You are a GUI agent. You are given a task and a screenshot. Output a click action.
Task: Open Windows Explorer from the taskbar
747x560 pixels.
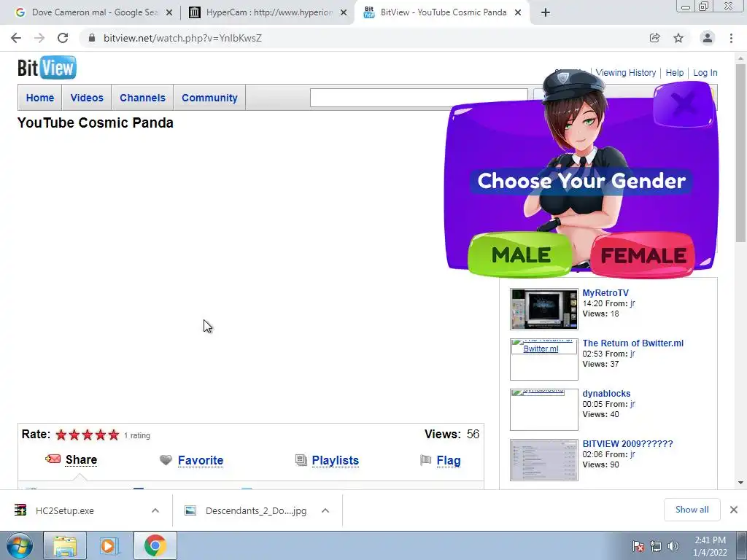click(65, 545)
